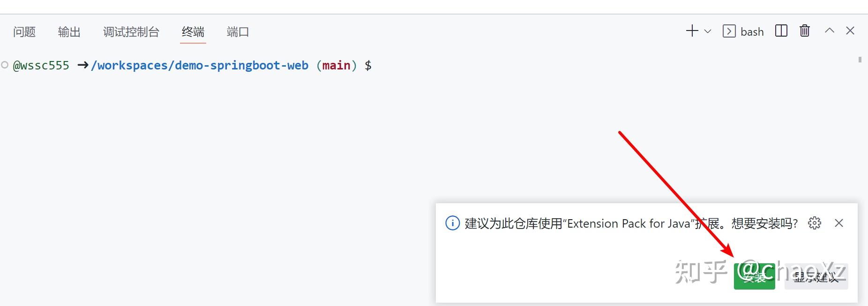Split the terminal using the split icon

[781, 31]
